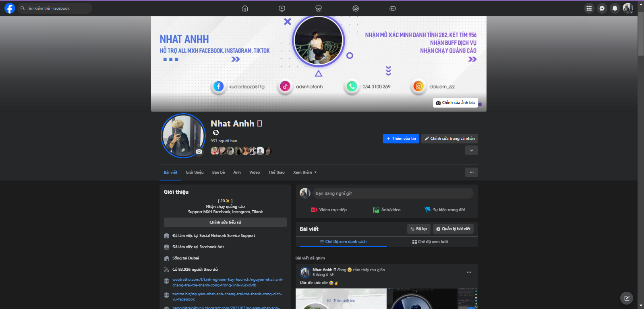
Task: Select the Thể thao tab
Action: coord(277,172)
